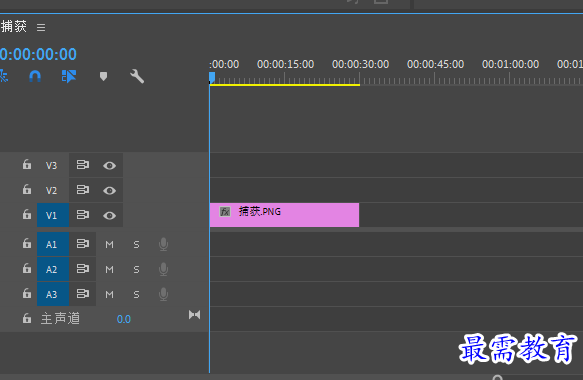Click ruler at 00:01:00:00 mark

(510, 64)
